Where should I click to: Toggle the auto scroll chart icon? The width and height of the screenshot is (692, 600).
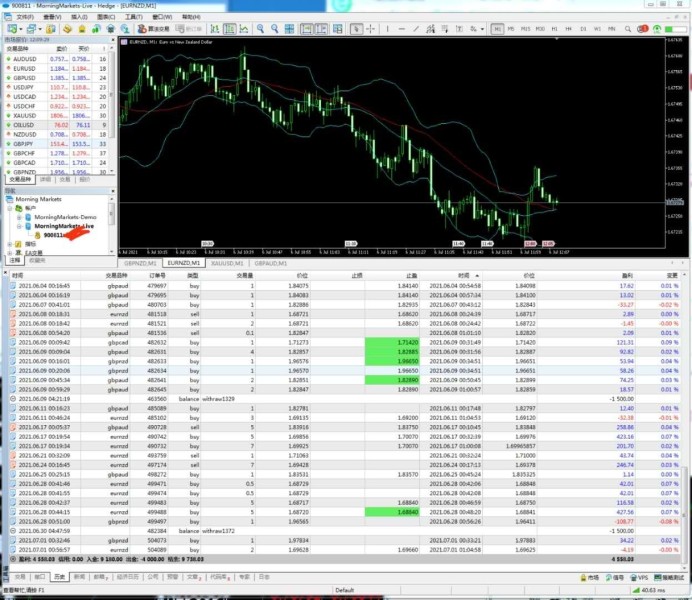tap(306, 29)
